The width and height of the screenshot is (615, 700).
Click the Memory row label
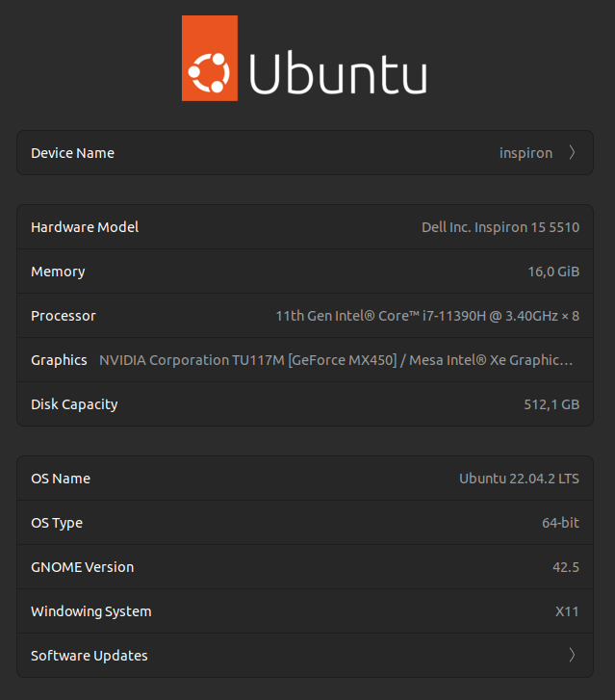coord(58,272)
